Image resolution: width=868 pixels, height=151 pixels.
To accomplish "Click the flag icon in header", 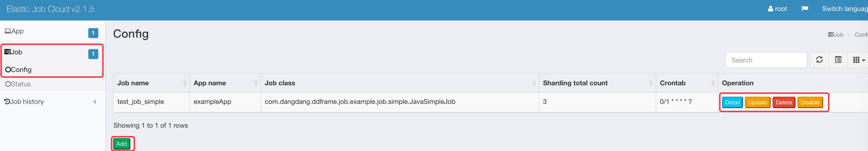I will tap(805, 9).
